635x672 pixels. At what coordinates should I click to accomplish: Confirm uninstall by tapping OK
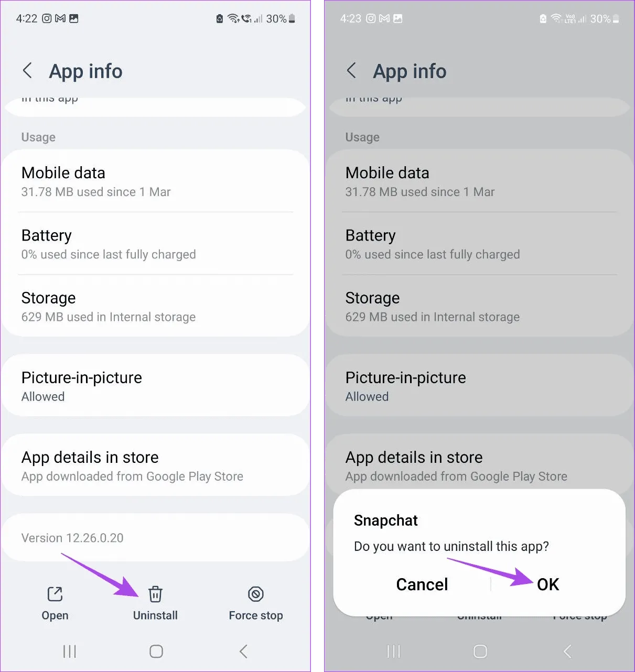[x=548, y=584]
